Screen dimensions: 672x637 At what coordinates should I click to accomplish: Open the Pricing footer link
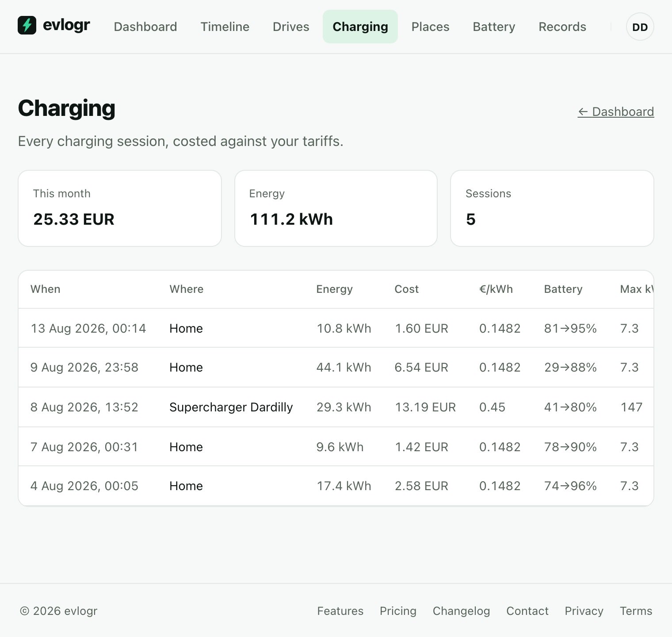click(x=398, y=611)
